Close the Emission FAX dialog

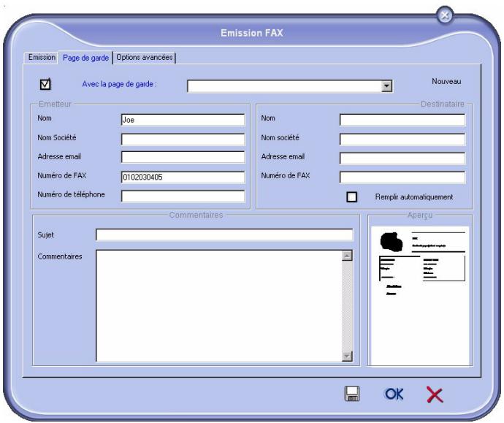tap(445, 15)
